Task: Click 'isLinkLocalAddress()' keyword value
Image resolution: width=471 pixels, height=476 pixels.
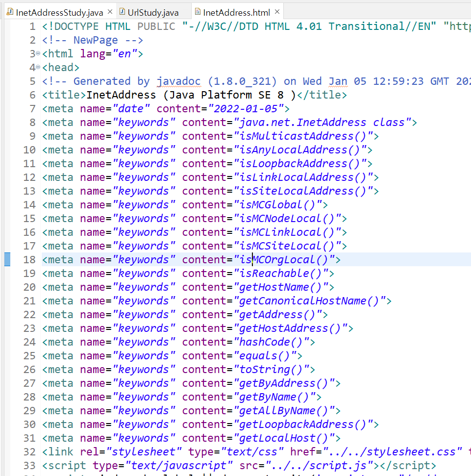Action: pos(303,177)
